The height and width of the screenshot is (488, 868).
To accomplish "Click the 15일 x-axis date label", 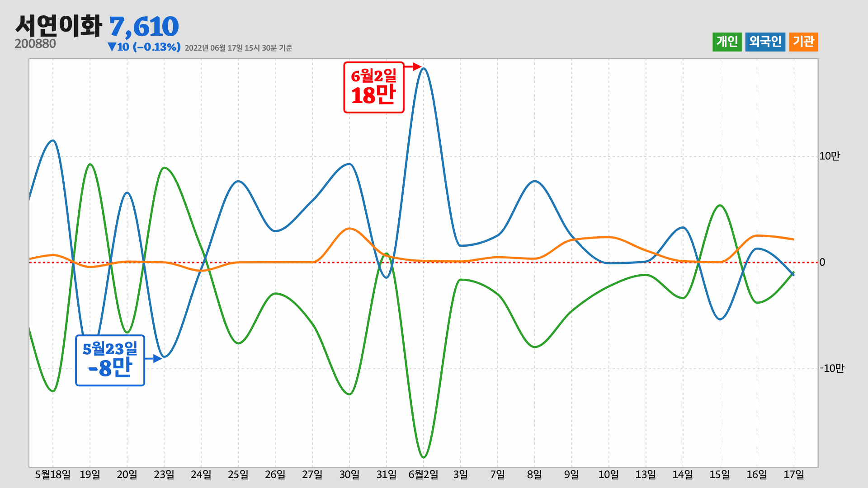I will point(720,474).
